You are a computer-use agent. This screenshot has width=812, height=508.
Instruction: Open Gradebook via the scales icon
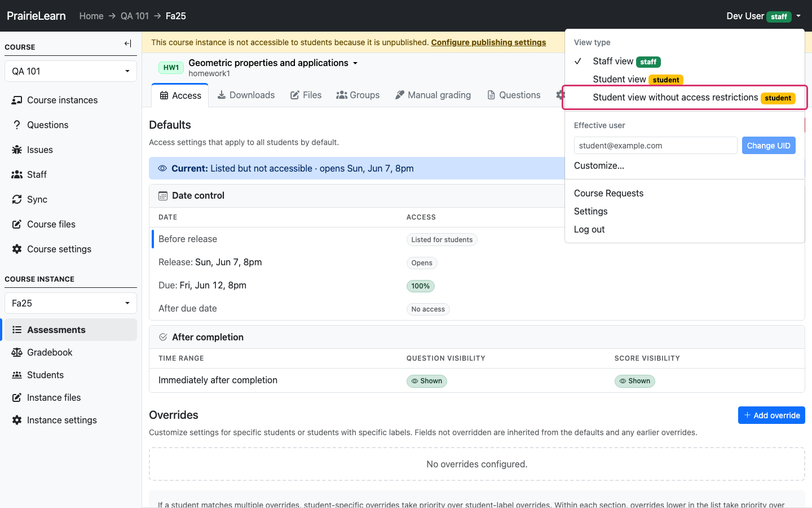[x=17, y=352]
